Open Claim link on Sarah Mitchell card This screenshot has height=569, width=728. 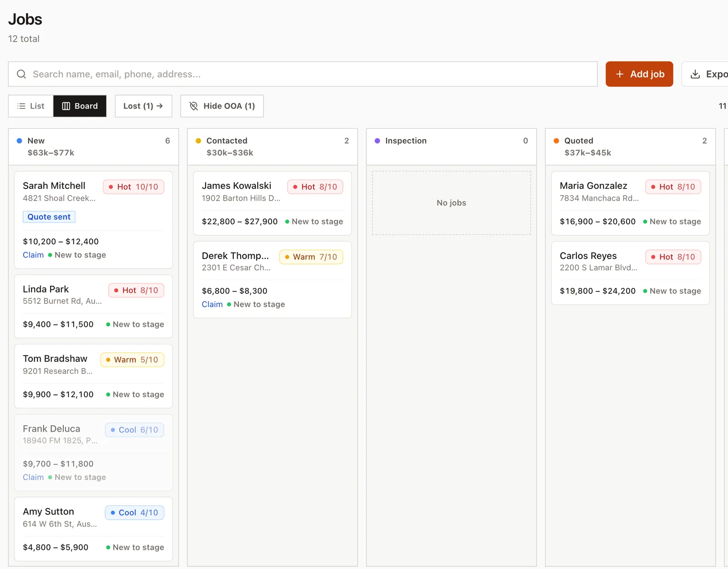[33, 255]
